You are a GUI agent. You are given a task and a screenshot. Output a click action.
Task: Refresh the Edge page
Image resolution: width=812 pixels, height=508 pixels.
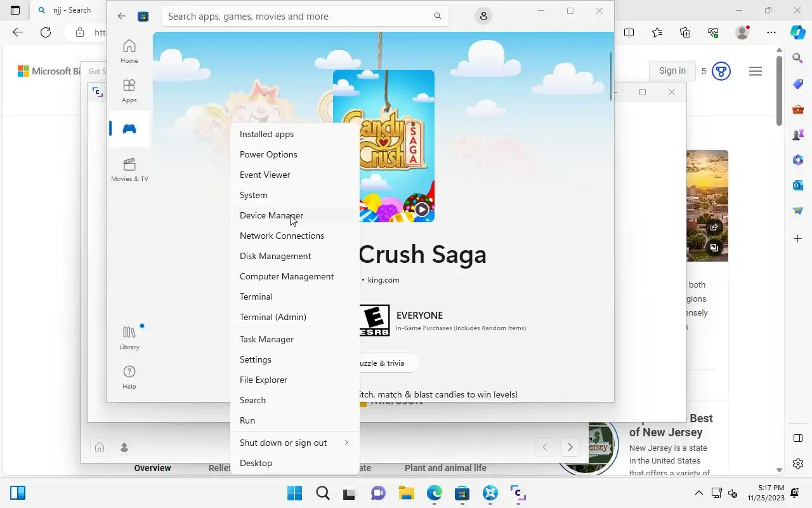tap(46, 32)
